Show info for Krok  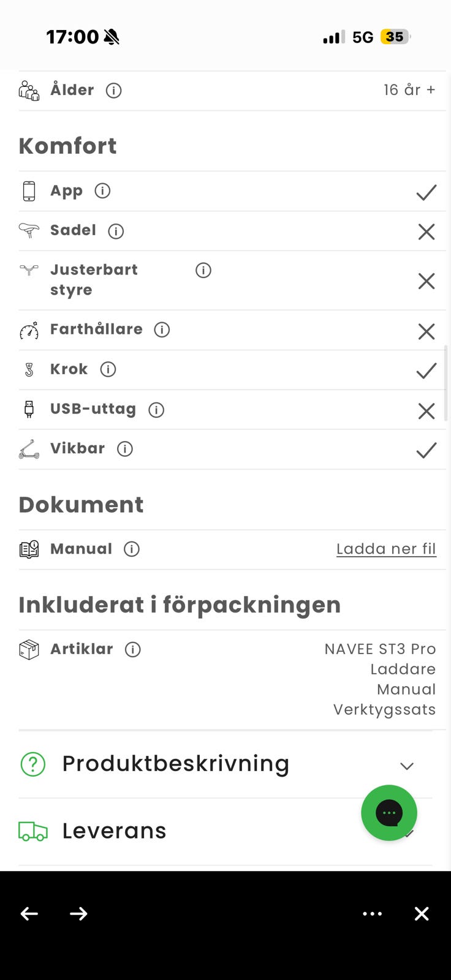click(108, 369)
